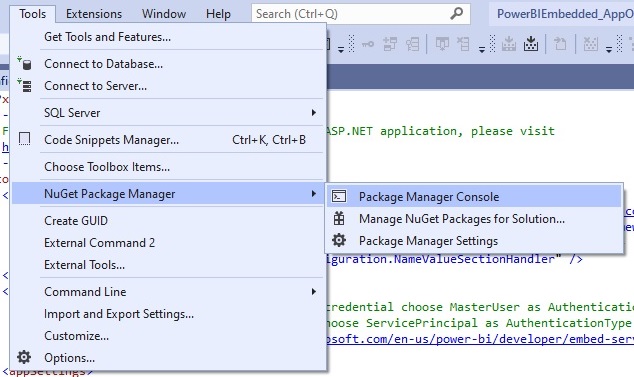Select Code Snippets Manager entry

168,140
